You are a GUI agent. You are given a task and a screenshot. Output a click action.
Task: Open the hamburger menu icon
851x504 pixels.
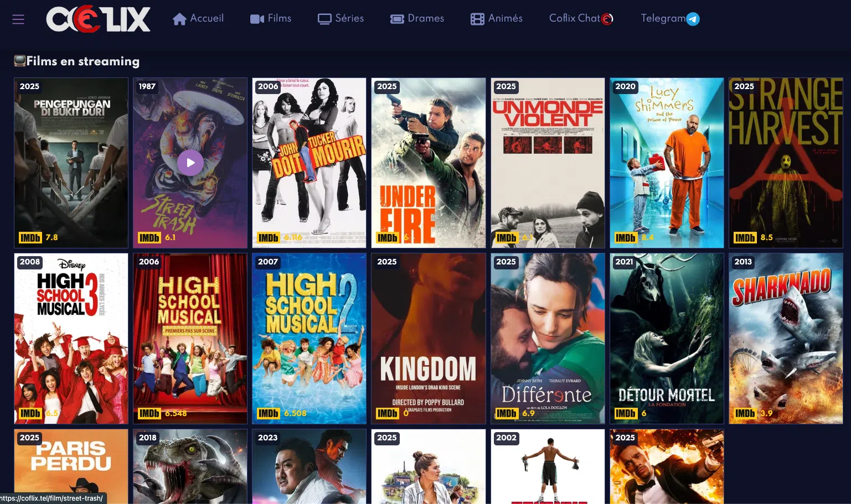(18, 19)
